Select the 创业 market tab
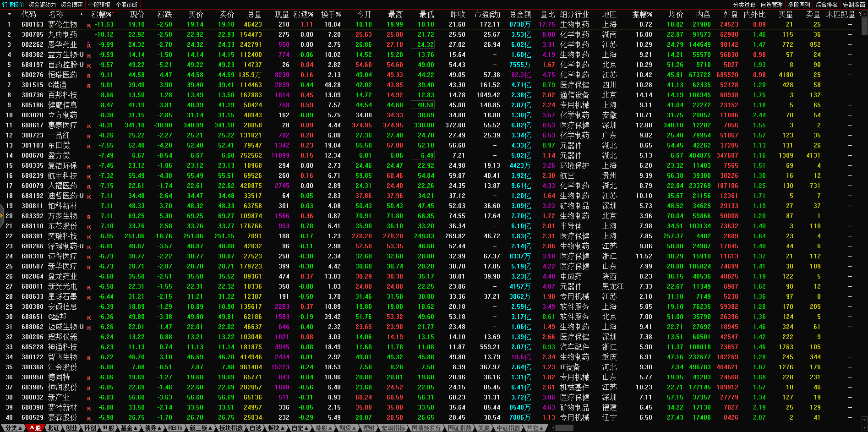 (72, 428)
